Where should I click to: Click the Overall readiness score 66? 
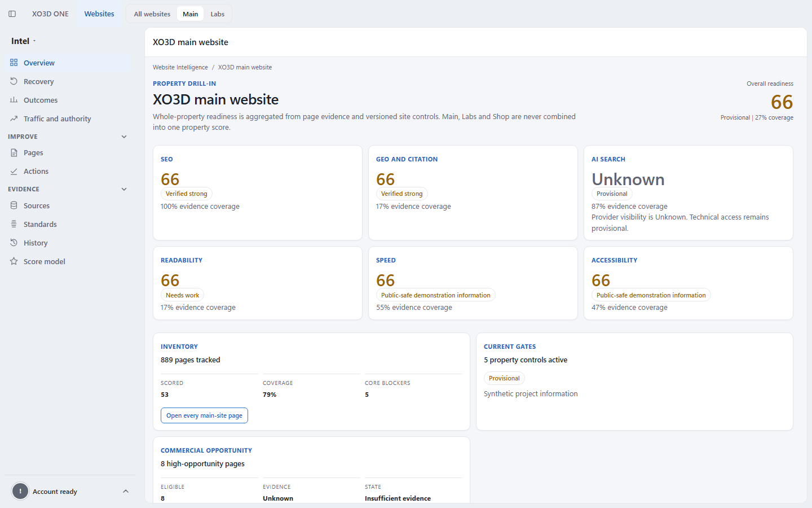pyautogui.click(x=782, y=102)
